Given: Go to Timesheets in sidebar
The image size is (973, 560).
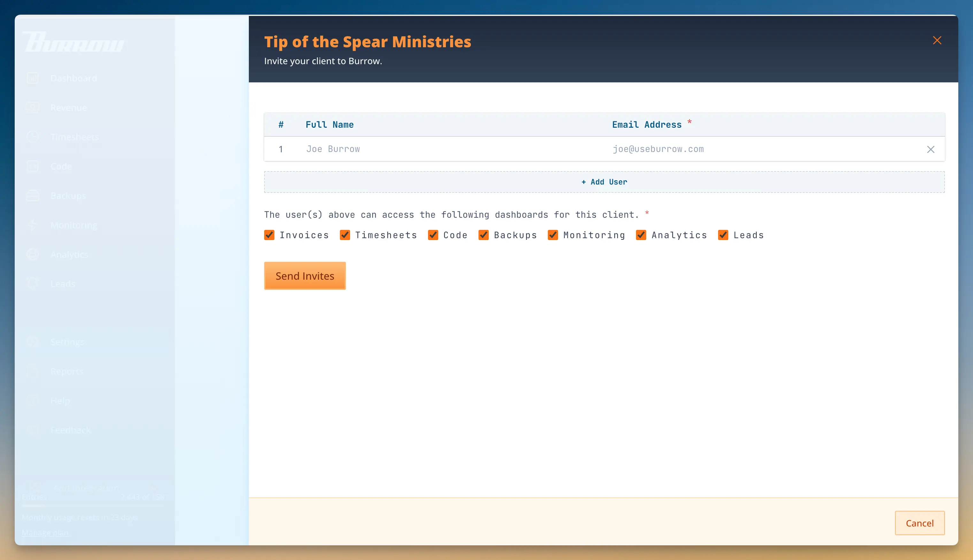Looking at the screenshot, I should click(x=75, y=137).
